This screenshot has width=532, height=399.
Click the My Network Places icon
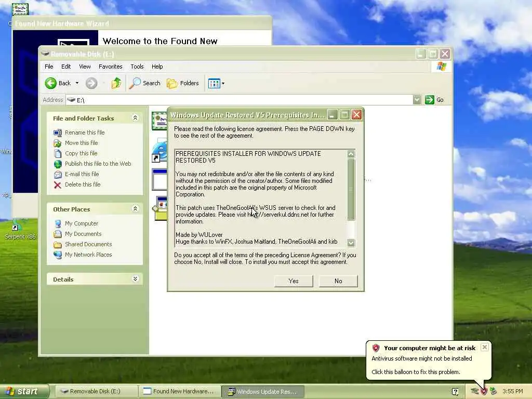click(58, 255)
